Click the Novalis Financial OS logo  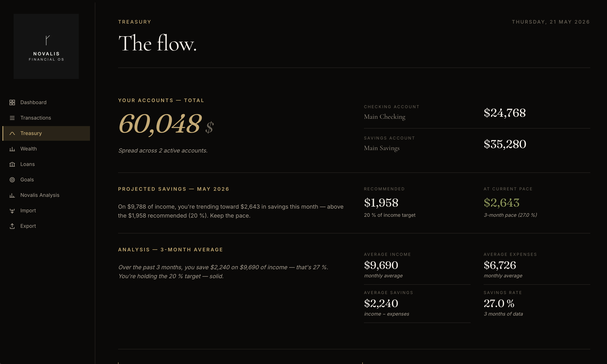click(x=46, y=46)
